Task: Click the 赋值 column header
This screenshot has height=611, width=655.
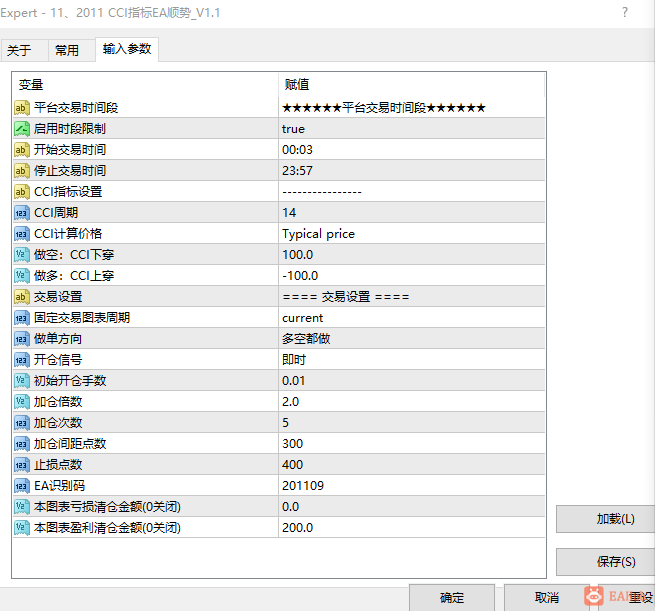Action: pyautogui.click(x=411, y=85)
